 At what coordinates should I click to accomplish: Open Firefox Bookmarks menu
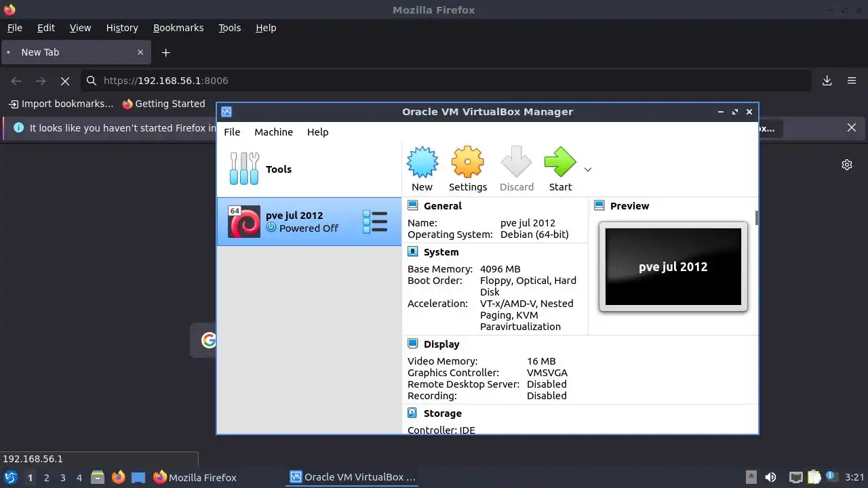click(178, 28)
